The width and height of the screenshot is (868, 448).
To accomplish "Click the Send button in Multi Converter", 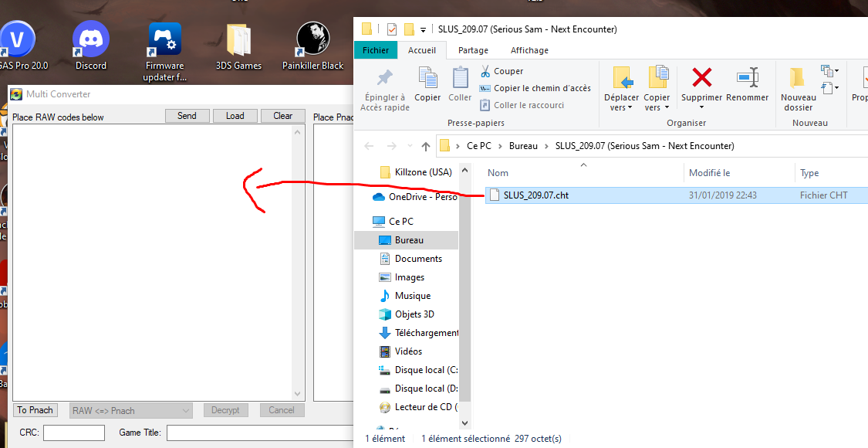I will coord(187,116).
